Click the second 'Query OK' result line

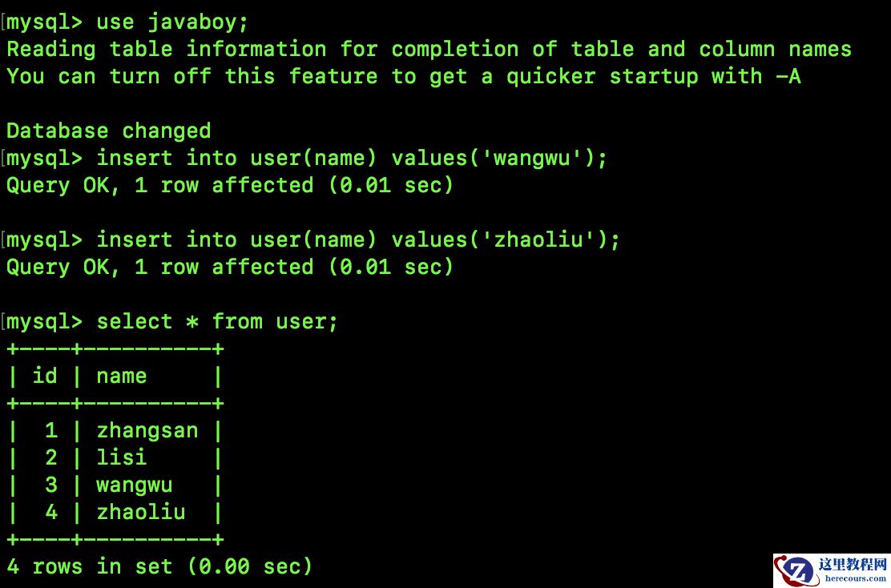coord(230,267)
